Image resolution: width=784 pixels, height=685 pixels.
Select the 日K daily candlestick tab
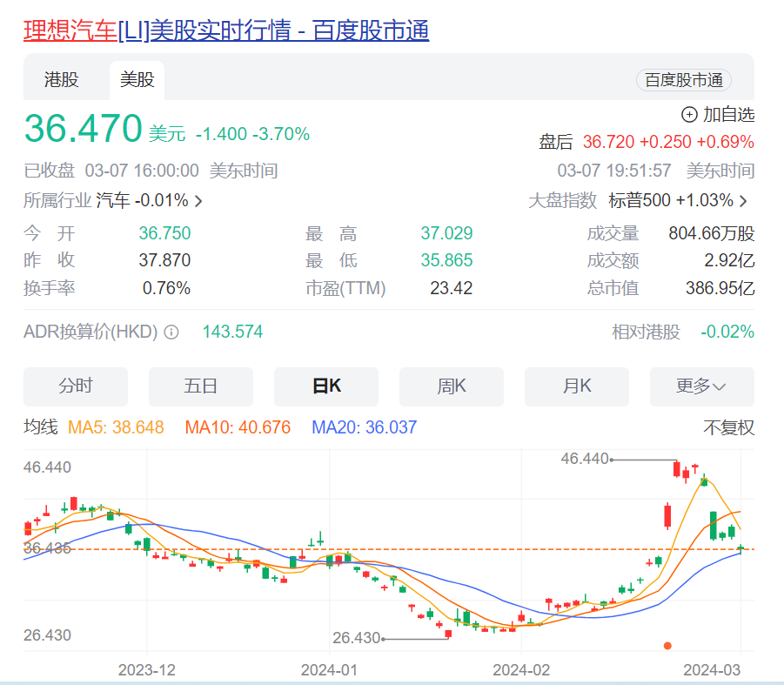(326, 386)
